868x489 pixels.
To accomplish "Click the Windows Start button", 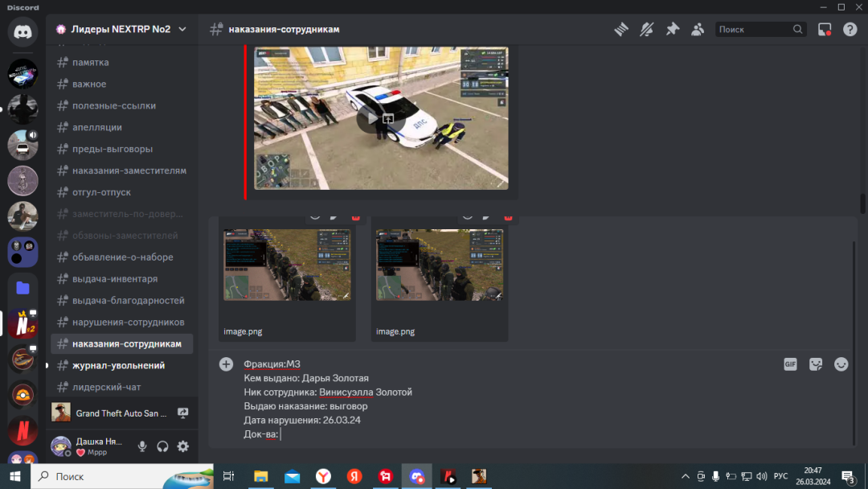I will [x=15, y=476].
